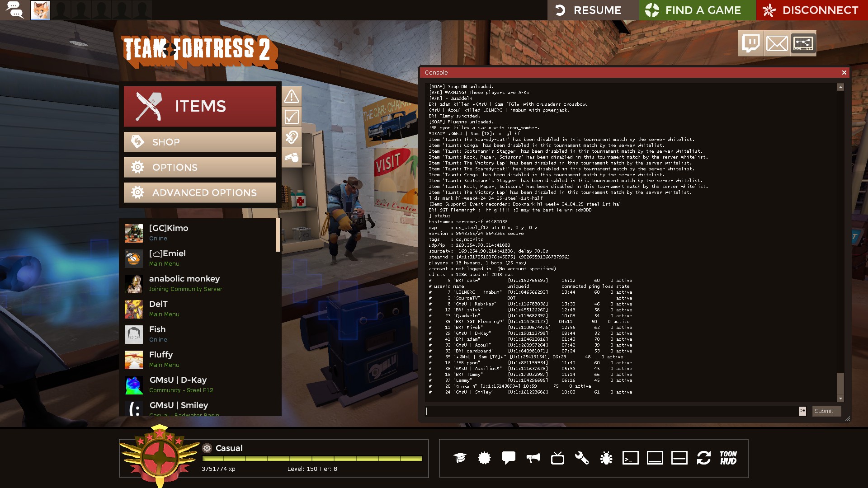868x488 pixels.
Task: Click the Submit button in console
Action: (826, 411)
